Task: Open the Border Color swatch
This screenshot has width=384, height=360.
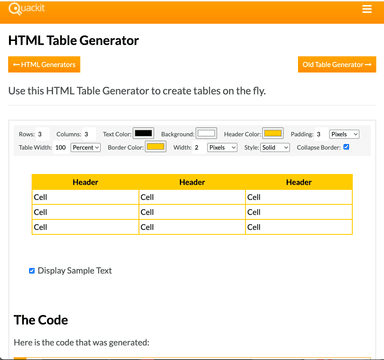Action: (156, 147)
